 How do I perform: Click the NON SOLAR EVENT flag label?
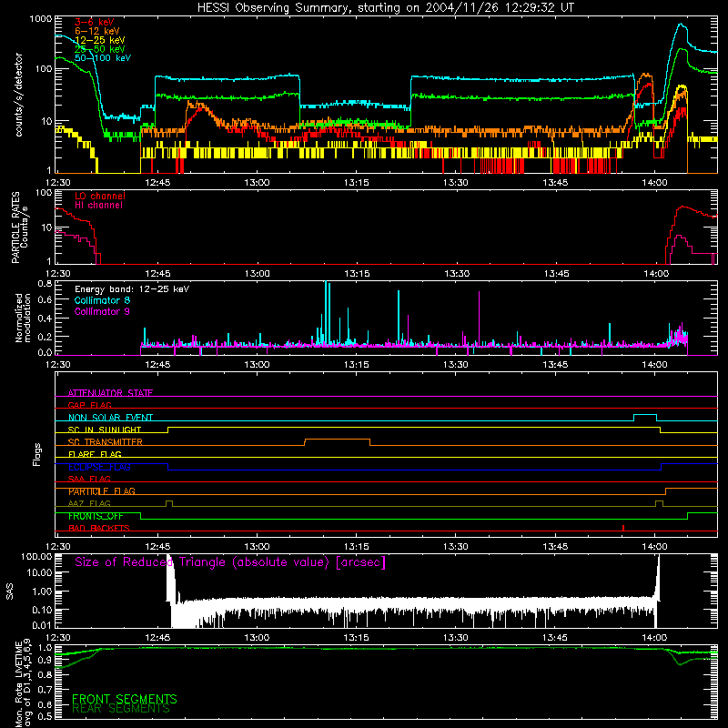point(110,418)
